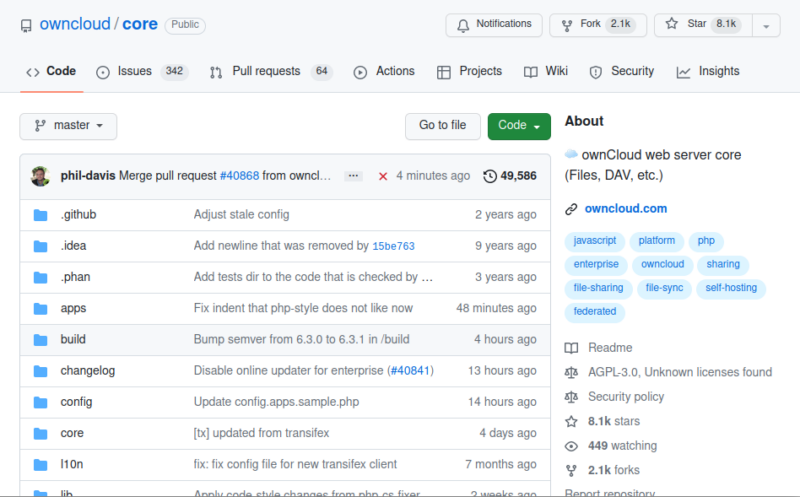Click the l10n folder icon

pos(40,464)
